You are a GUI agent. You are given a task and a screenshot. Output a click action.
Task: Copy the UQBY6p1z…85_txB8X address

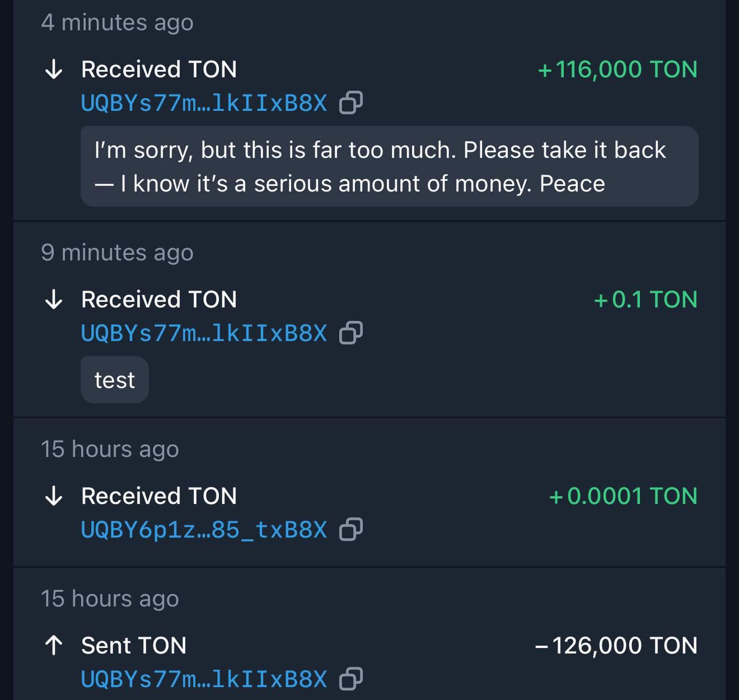(x=351, y=530)
